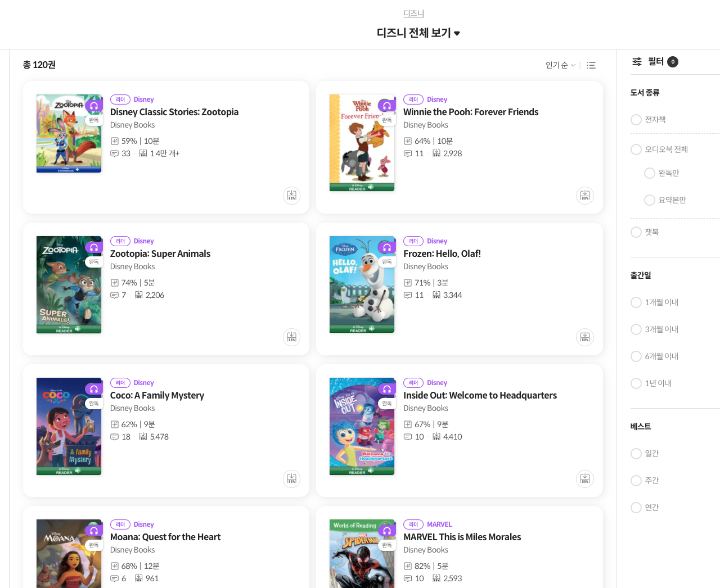Click the shelf-count icon on Frozen: Hello, Olaf!
This screenshot has height=588, width=720.
click(x=436, y=295)
